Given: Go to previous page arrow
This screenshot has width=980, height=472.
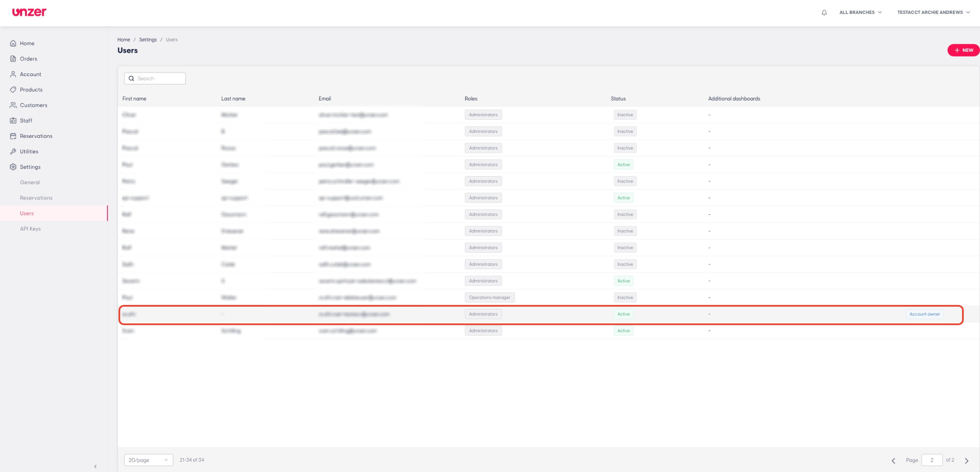Looking at the screenshot, I should pos(894,460).
